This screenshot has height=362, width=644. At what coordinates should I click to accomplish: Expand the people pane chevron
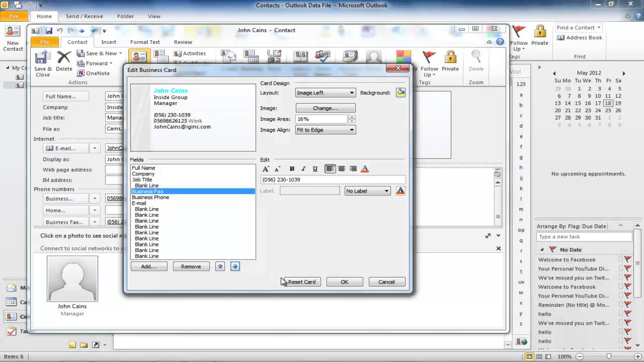(x=499, y=236)
